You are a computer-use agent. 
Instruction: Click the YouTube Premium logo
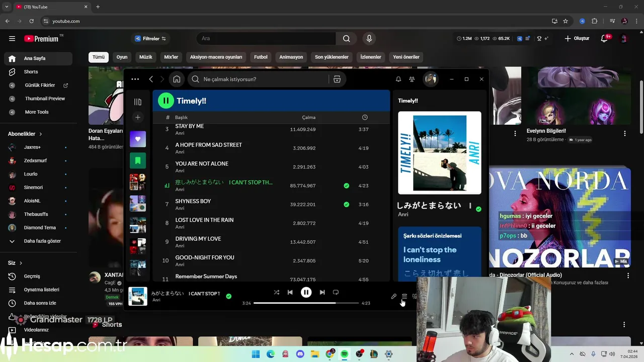41,38
